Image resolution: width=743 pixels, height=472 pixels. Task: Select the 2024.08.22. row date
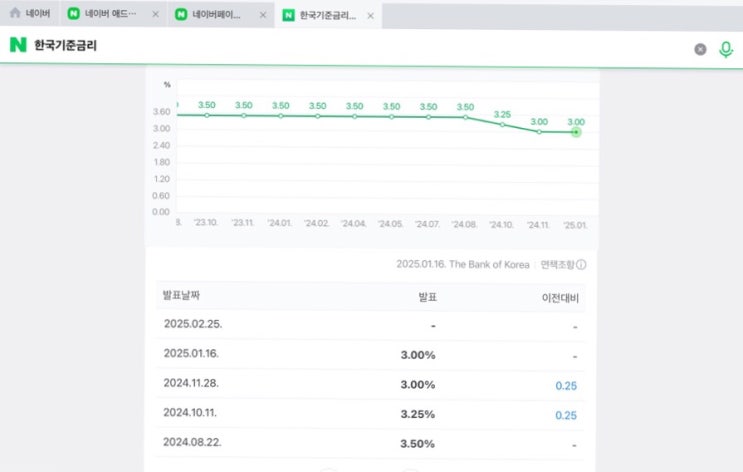[x=192, y=442]
